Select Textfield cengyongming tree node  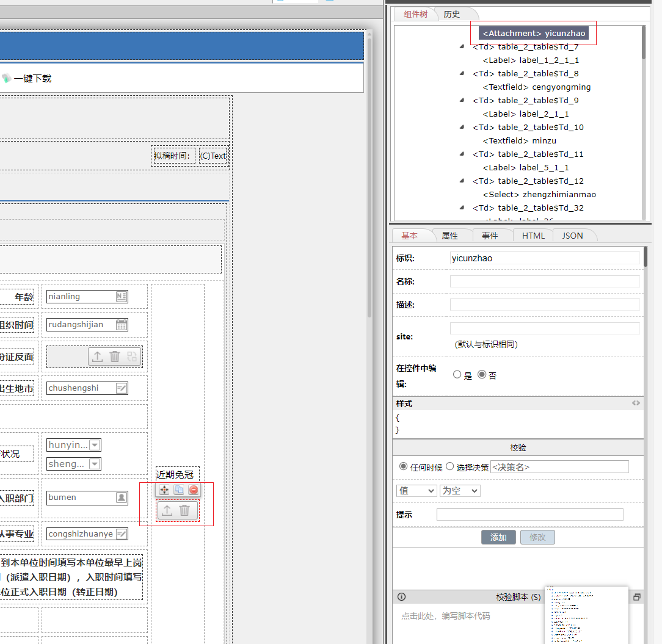(x=537, y=87)
